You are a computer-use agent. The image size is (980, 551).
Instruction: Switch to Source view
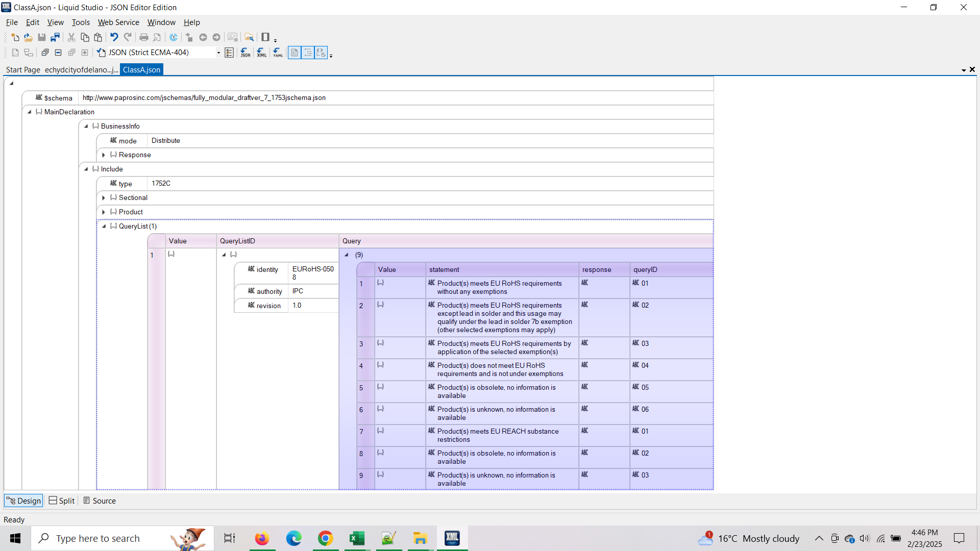click(x=100, y=501)
